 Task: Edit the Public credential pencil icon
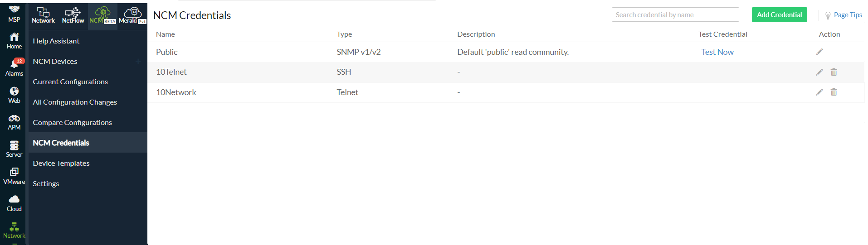819,52
